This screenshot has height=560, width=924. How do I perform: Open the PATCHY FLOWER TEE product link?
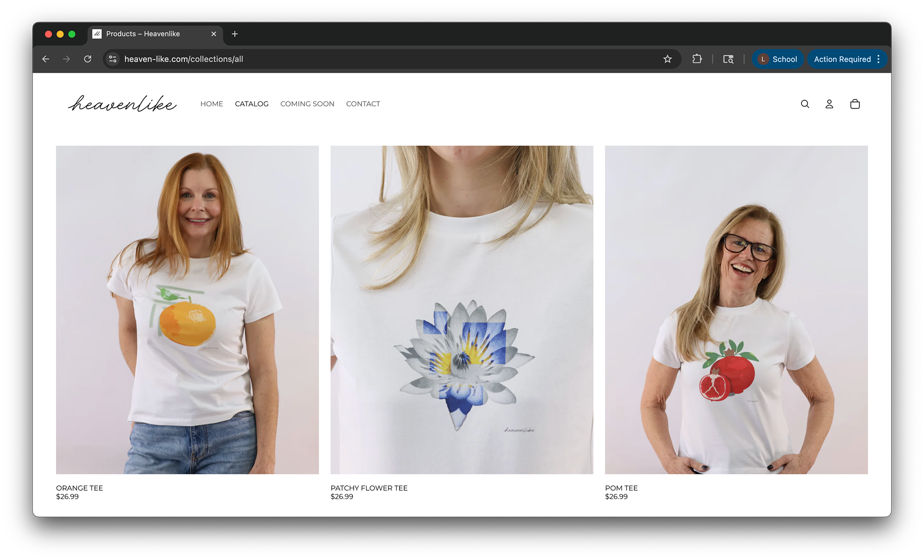click(369, 488)
